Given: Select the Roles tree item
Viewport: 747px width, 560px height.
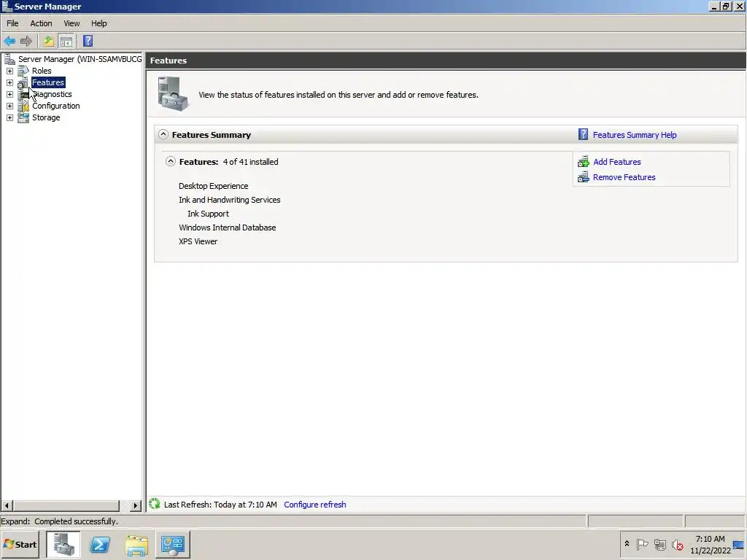Looking at the screenshot, I should pyautogui.click(x=42, y=71).
